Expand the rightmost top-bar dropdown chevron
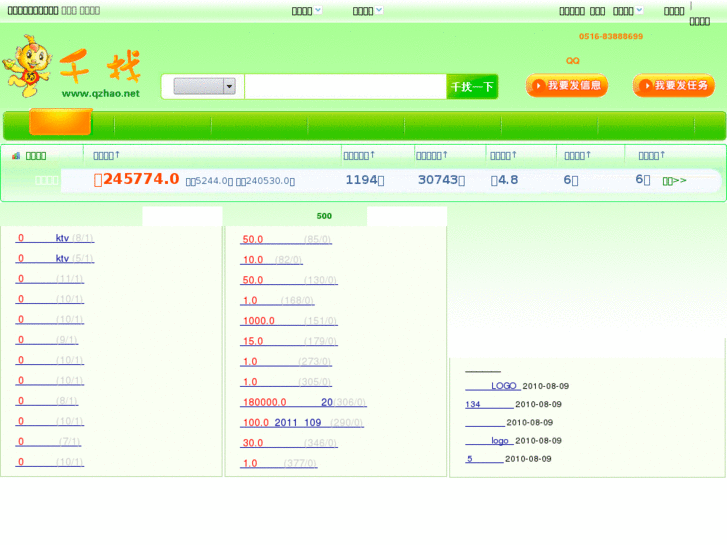The image size is (727, 545). pyautogui.click(x=639, y=10)
